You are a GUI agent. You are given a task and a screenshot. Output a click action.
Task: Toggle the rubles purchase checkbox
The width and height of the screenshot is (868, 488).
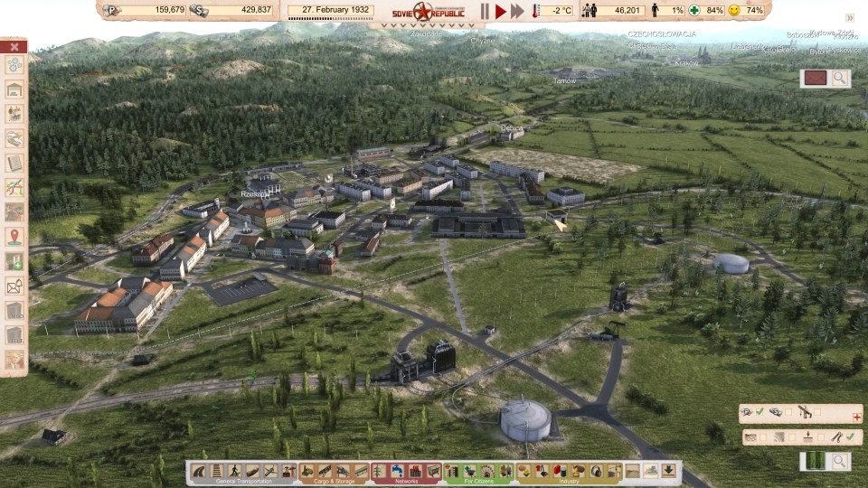click(759, 412)
